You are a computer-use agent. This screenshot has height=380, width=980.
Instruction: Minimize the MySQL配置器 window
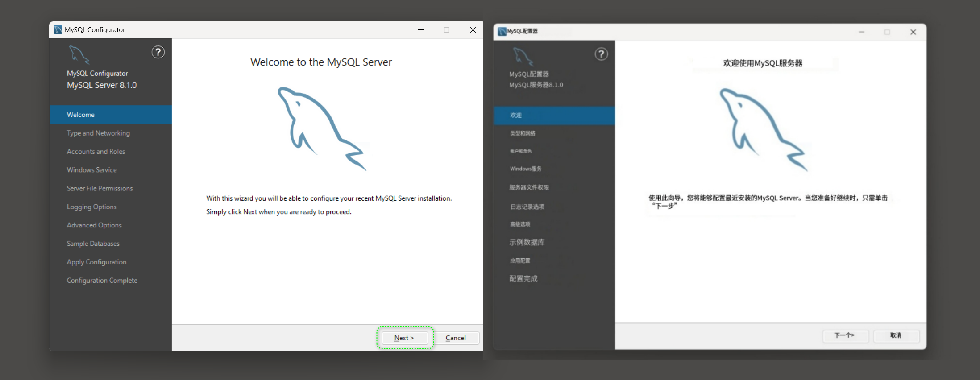click(862, 32)
